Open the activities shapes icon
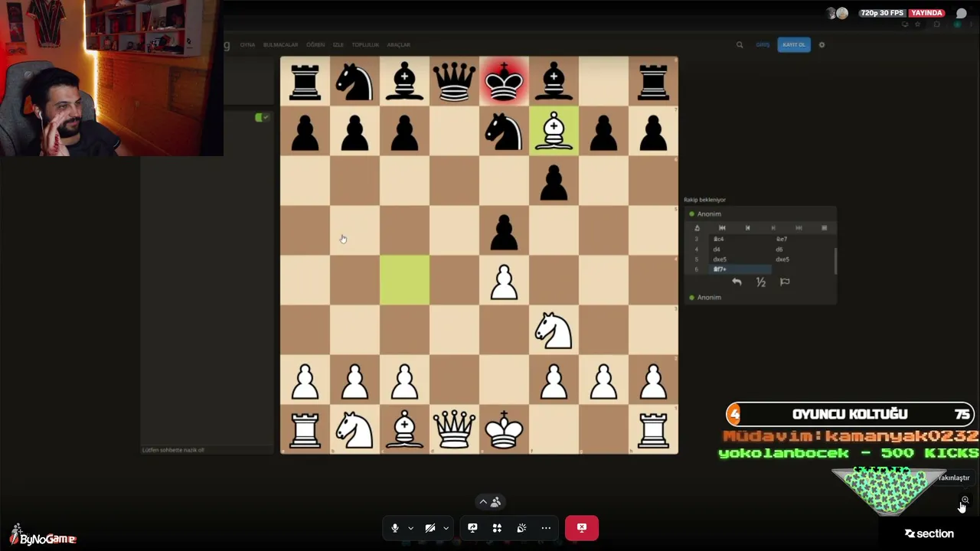 497,527
